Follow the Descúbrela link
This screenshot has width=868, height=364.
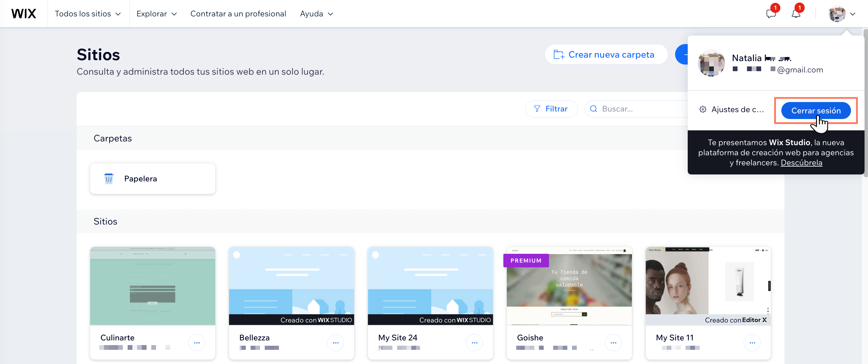[x=801, y=163]
